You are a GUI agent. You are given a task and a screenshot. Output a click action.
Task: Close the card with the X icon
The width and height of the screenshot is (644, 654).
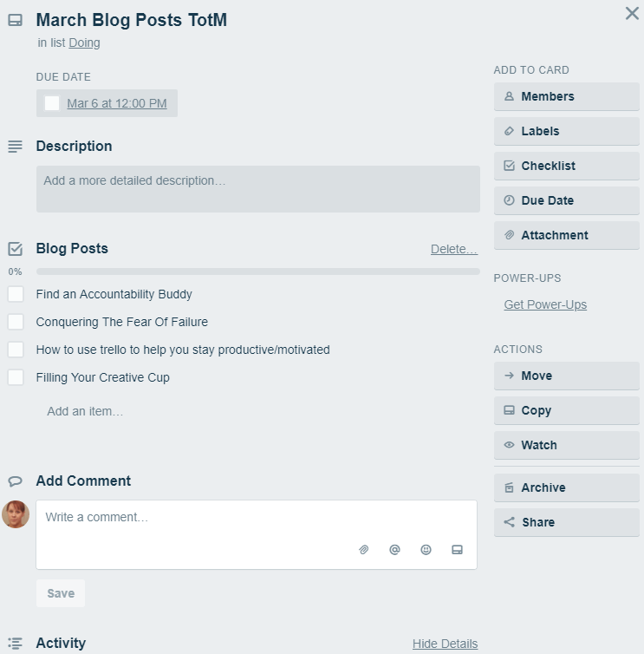coord(632,14)
